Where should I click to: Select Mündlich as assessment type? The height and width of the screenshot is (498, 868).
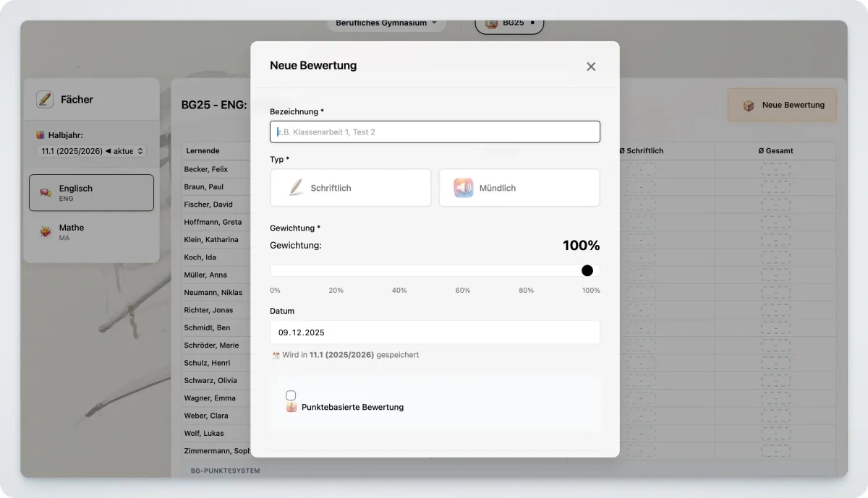tap(519, 188)
